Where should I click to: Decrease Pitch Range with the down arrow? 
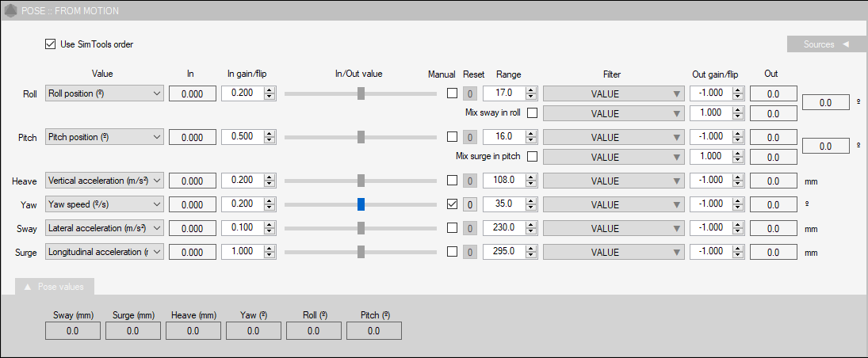531,140
